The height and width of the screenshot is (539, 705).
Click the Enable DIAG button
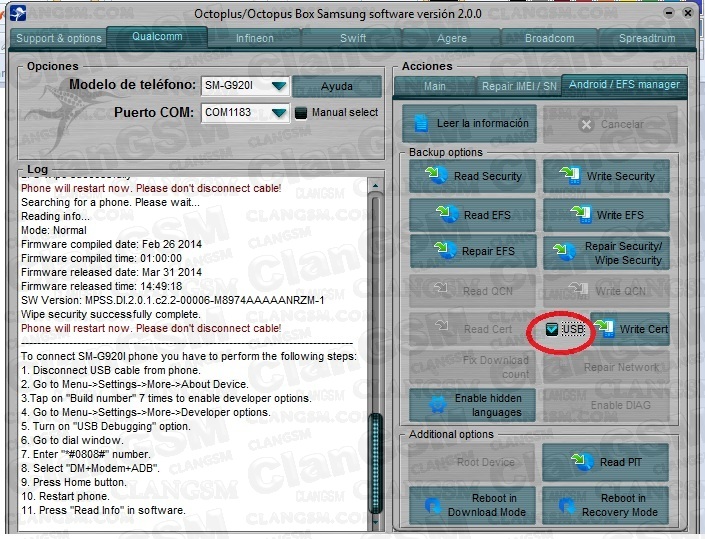(x=607, y=405)
